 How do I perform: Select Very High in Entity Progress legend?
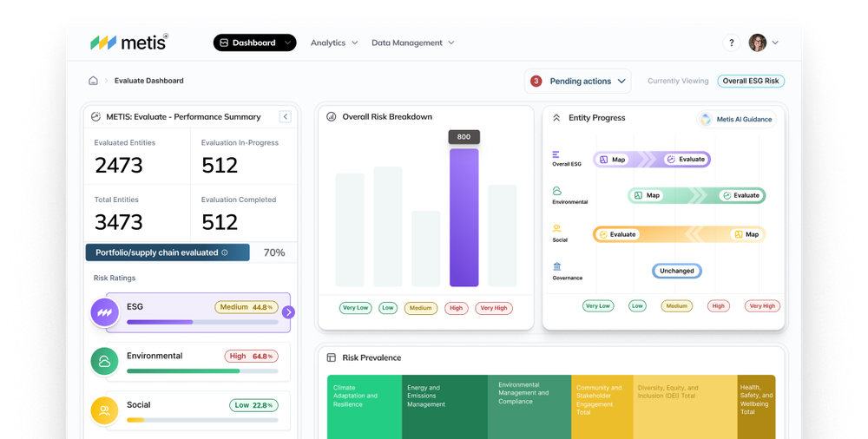pos(762,305)
